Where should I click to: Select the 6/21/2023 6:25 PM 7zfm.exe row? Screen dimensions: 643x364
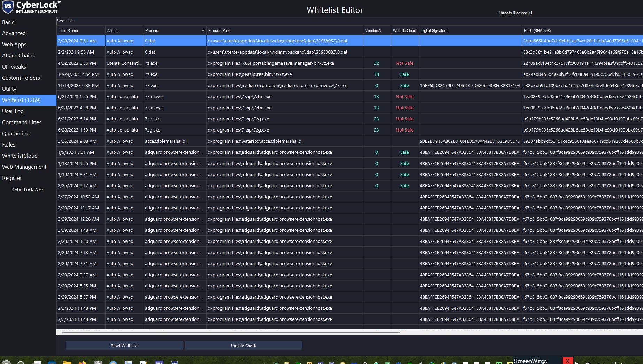350,96
